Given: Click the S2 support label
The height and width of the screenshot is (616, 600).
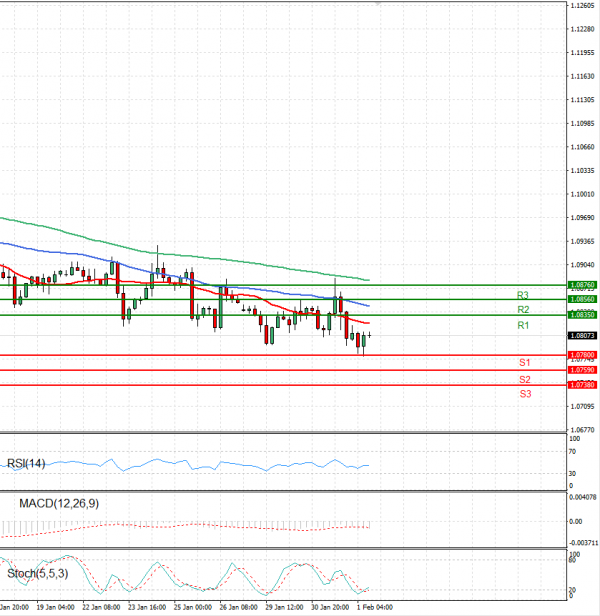Looking at the screenshot, I should [525, 380].
